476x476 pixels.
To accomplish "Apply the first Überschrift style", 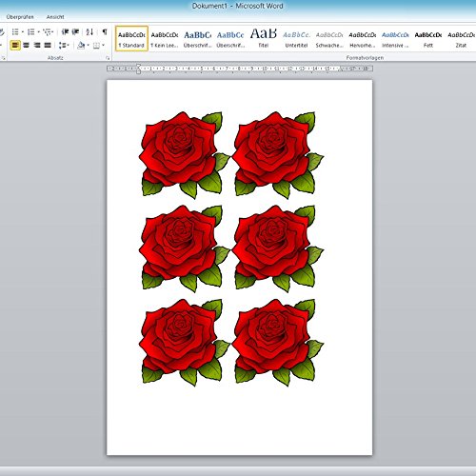I will [x=197, y=39].
